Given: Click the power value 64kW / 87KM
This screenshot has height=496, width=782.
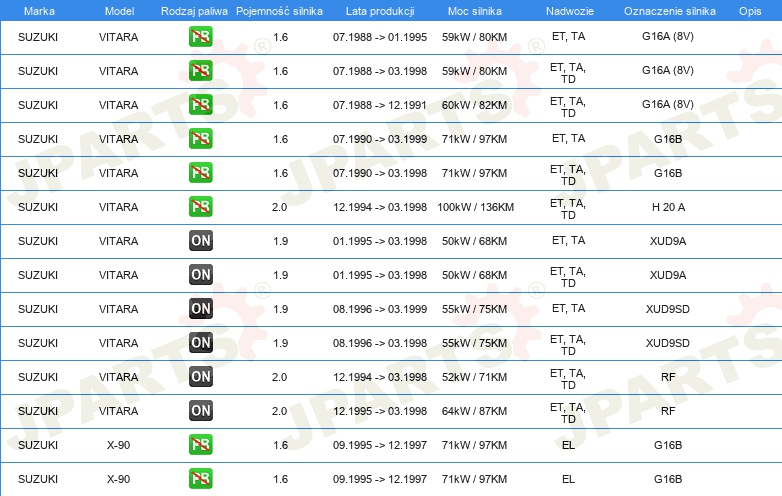Looking at the screenshot, I should [x=474, y=411].
